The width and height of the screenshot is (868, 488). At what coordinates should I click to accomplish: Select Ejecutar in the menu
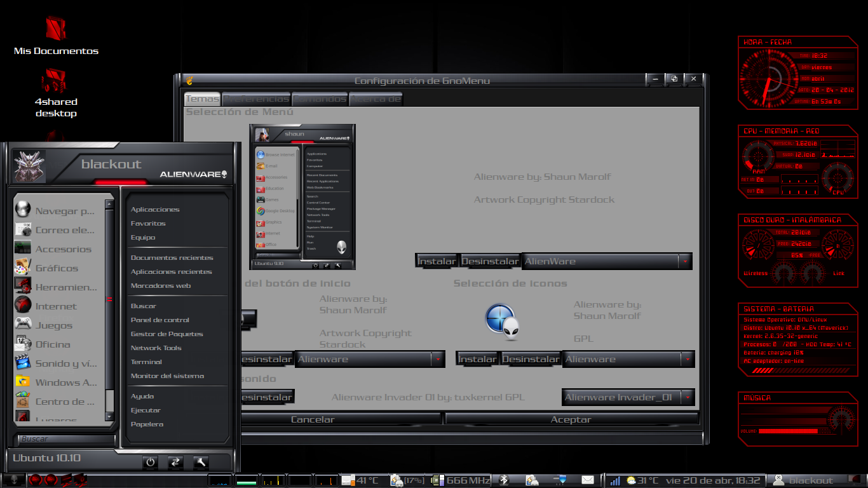point(146,410)
